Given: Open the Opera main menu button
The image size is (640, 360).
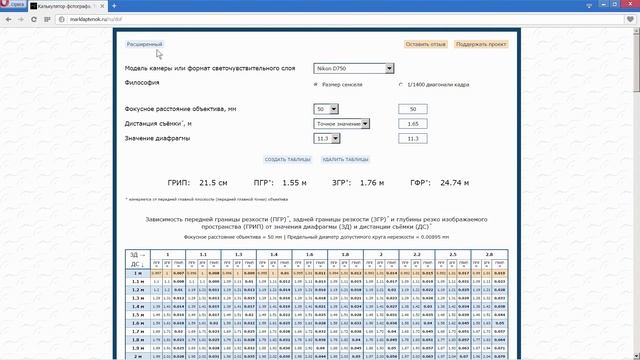Looking at the screenshot, I should [13, 4].
